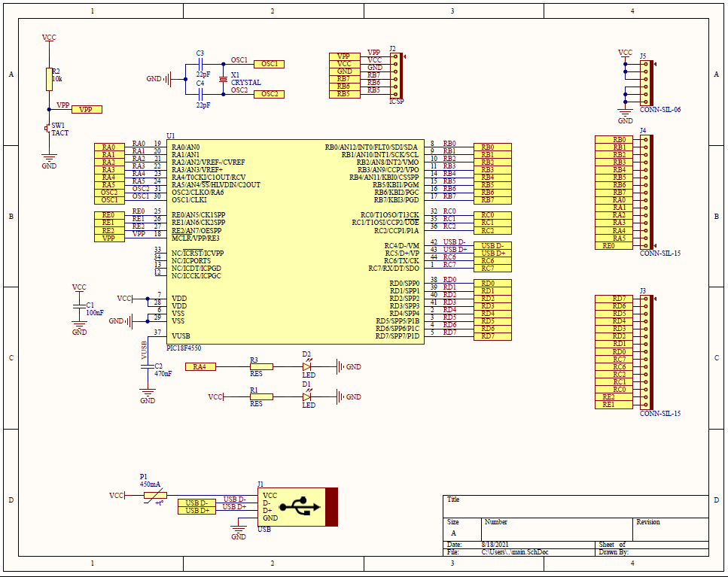Viewport: 728px width, 577px height.
Task: Select the 10k resistor R2
Action: [x=49, y=79]
